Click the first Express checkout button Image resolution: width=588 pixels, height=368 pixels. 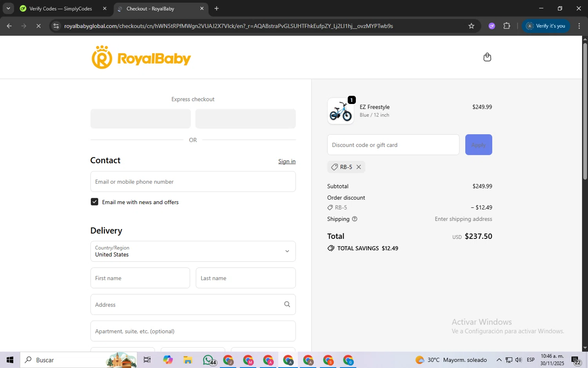point(140,118)
